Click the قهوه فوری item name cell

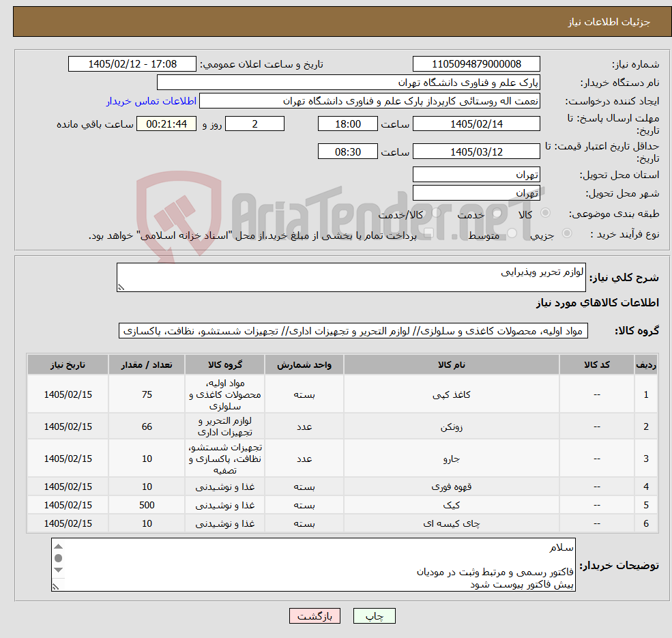pyautogui.click(x=451, y=487)
